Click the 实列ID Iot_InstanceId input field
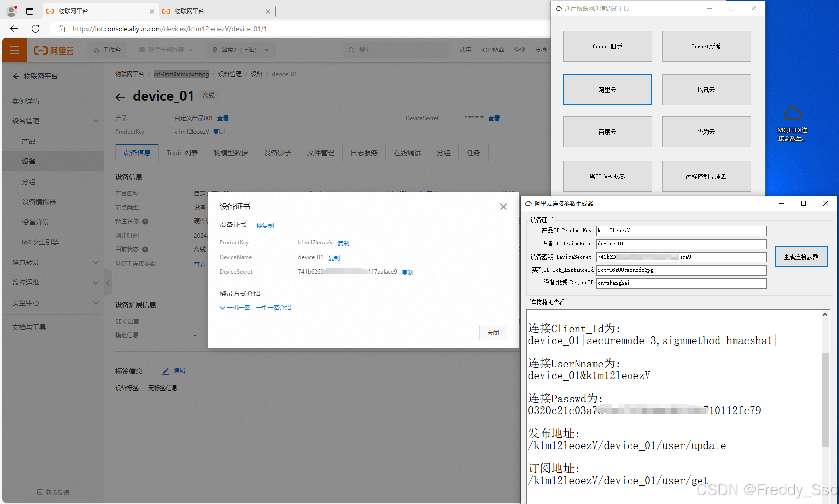This screenshot has width=839, height=504. [x=681, y=270]
